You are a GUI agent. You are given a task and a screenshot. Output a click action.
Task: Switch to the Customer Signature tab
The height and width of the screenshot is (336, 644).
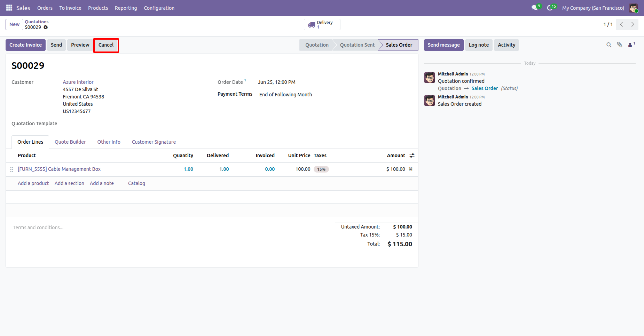tap(154, 142)
